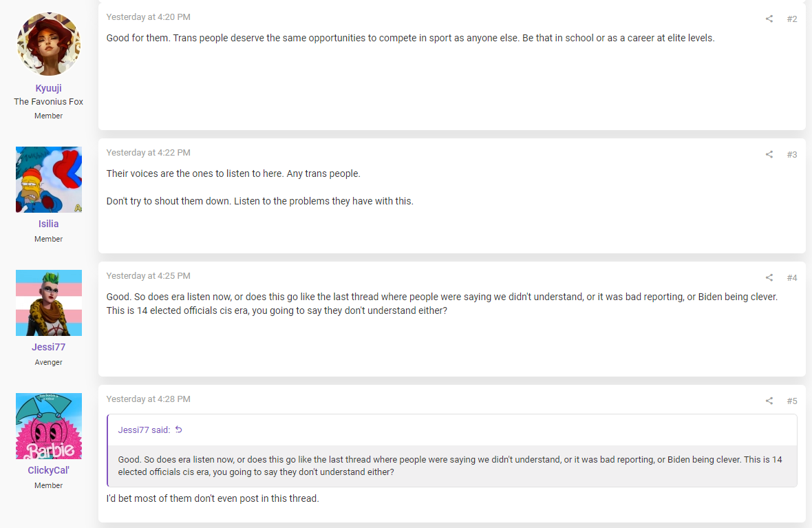This screenshot has height=528, width=812.
Task: Open Kyuuji's avatar picture
Action: tap(49, 44)
